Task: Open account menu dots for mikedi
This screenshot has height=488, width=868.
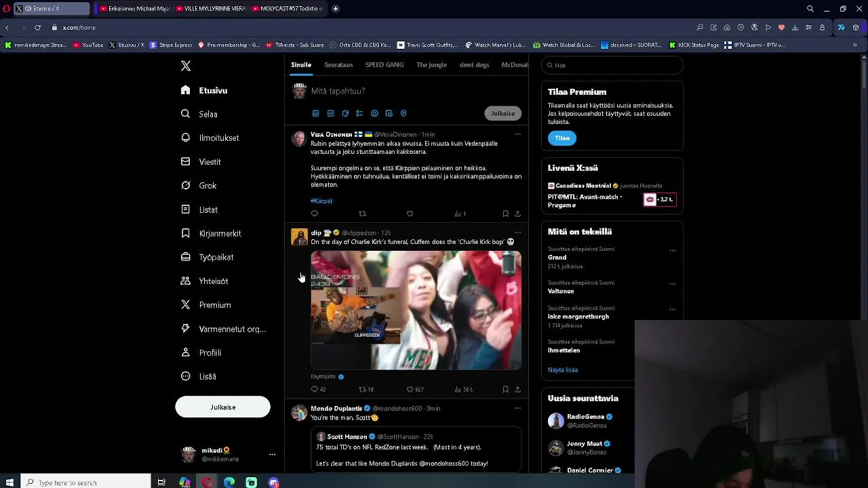Action: (272, 455)
